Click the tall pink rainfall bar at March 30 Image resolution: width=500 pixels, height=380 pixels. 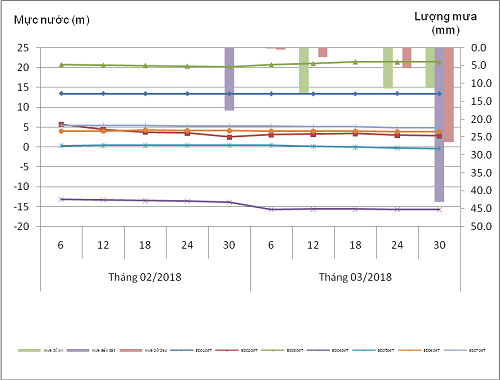point(449,95)
